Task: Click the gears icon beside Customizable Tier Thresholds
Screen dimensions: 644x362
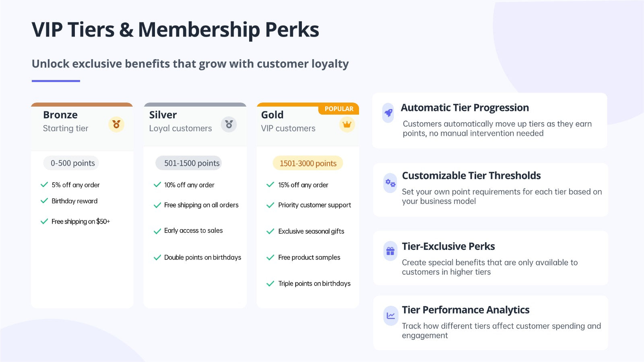Action: point(390,183)
